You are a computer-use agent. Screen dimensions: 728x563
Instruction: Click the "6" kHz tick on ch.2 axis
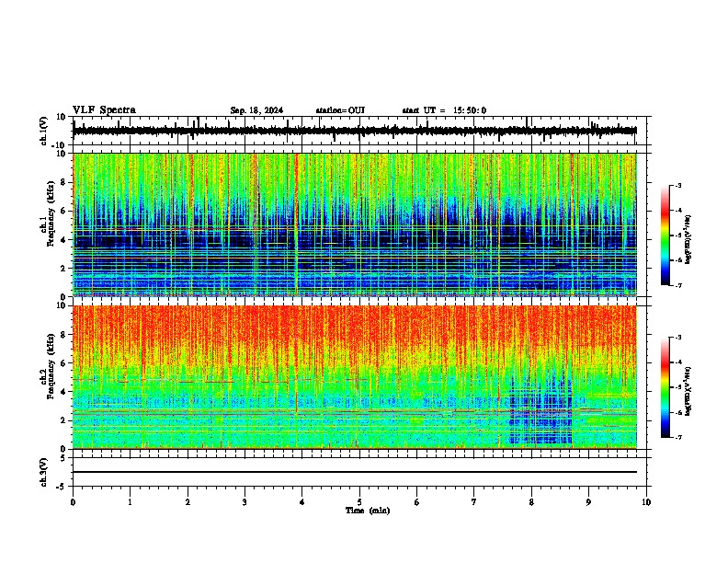pyautogui.click(x=63, y=362)
